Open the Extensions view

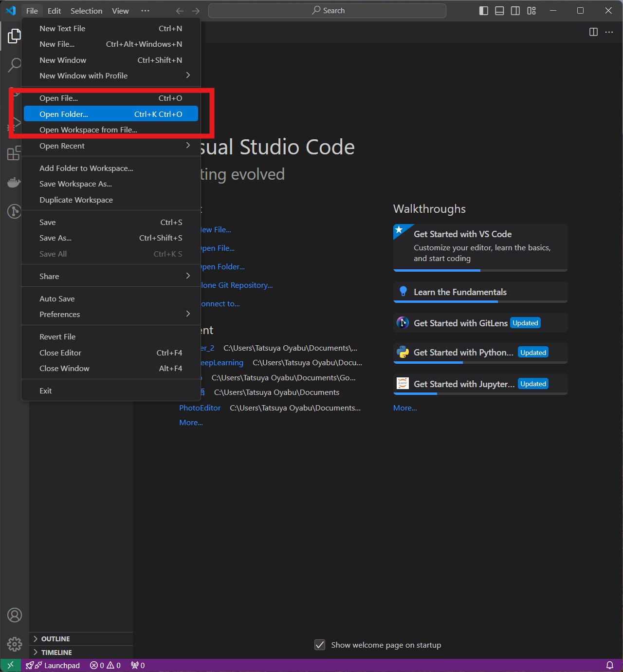click(x=15, y=152)
